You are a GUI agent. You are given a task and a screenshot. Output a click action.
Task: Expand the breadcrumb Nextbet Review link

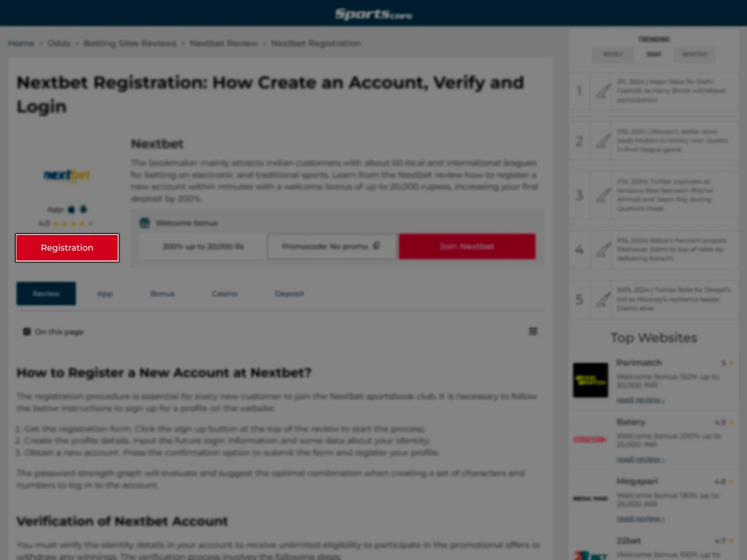223,43
